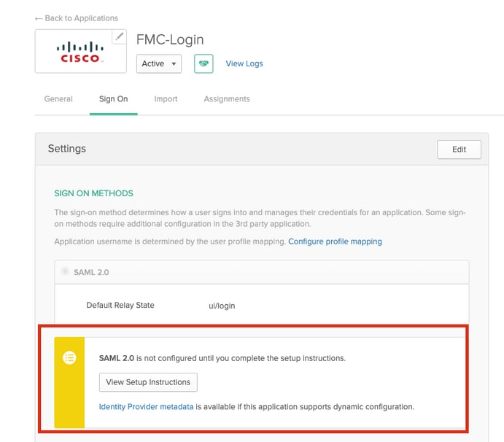Screen dimensions: 504x442
Task: Click the back arrow icon at top
Action: click(39, 19)
